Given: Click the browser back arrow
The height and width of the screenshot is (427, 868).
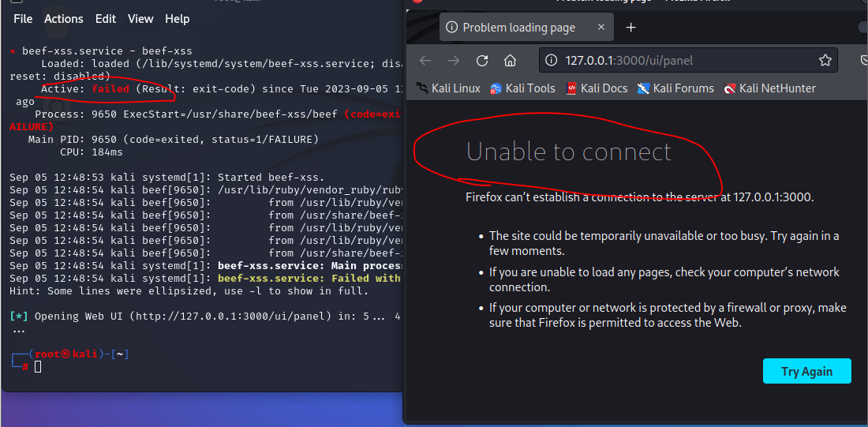Looking at the screenshot, I should coord(425,60).
